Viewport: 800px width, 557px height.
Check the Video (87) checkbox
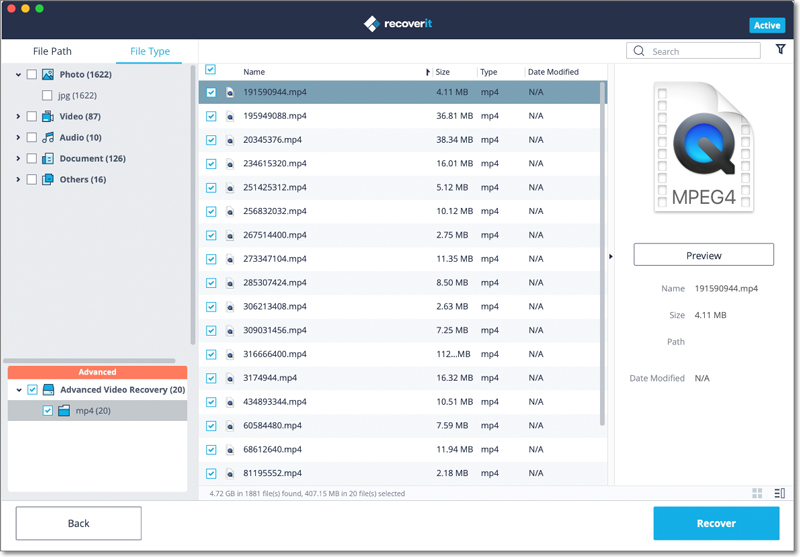pos(32,116)
